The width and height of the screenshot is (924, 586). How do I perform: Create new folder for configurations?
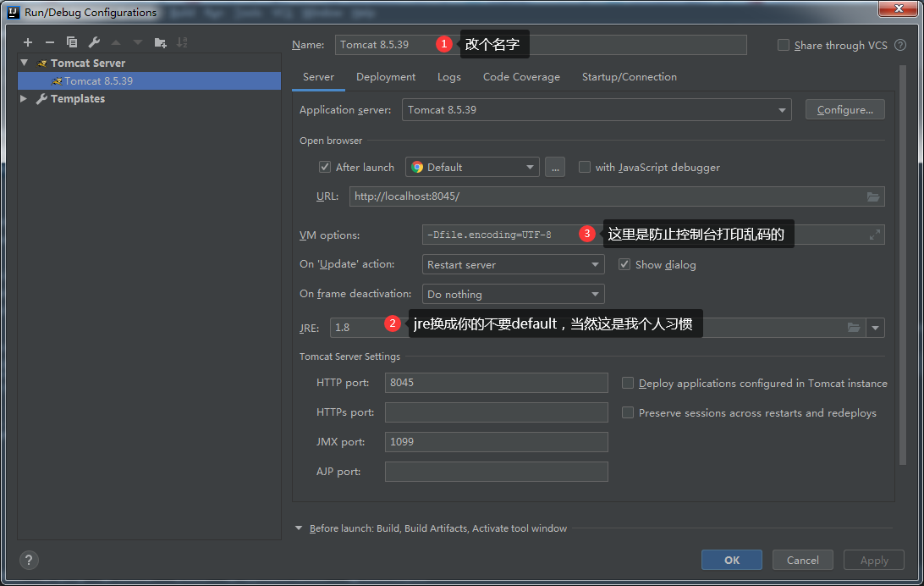(x=160, y=42)
